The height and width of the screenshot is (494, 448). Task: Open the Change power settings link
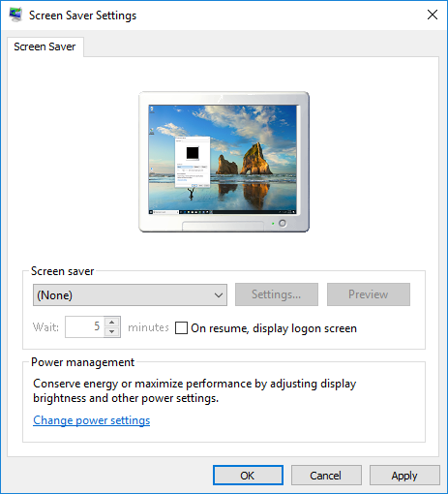(x=92, y=420)
